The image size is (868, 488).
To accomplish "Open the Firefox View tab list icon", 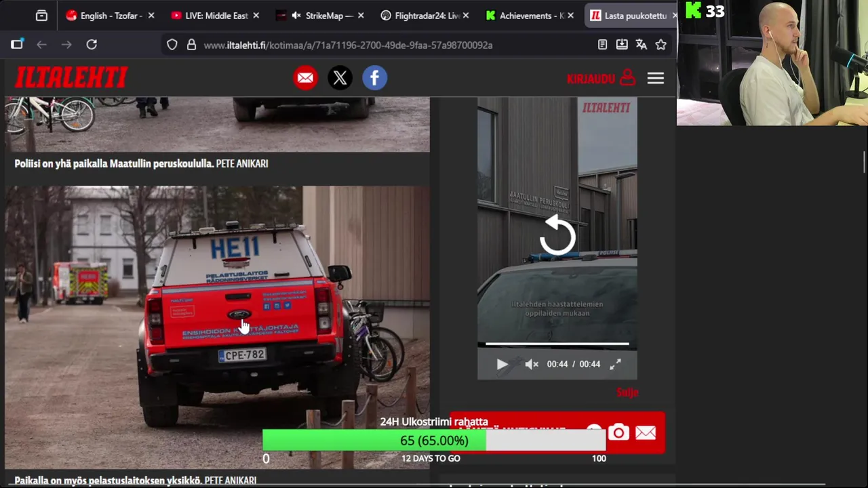I will point(41,16).
